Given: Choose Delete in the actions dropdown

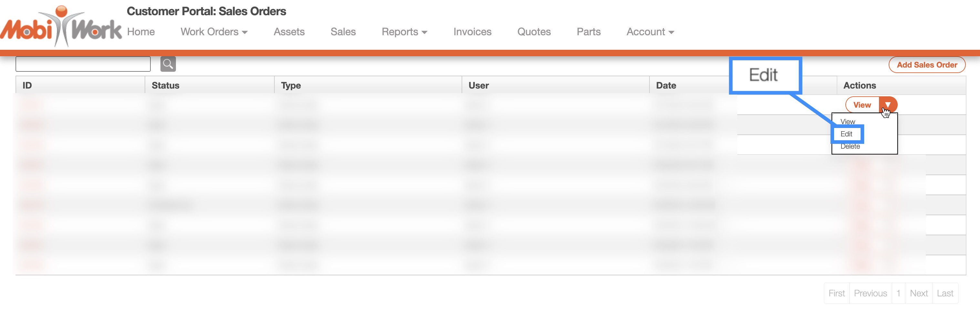Looking at the screenshot, I should click(x=850, y=147).
